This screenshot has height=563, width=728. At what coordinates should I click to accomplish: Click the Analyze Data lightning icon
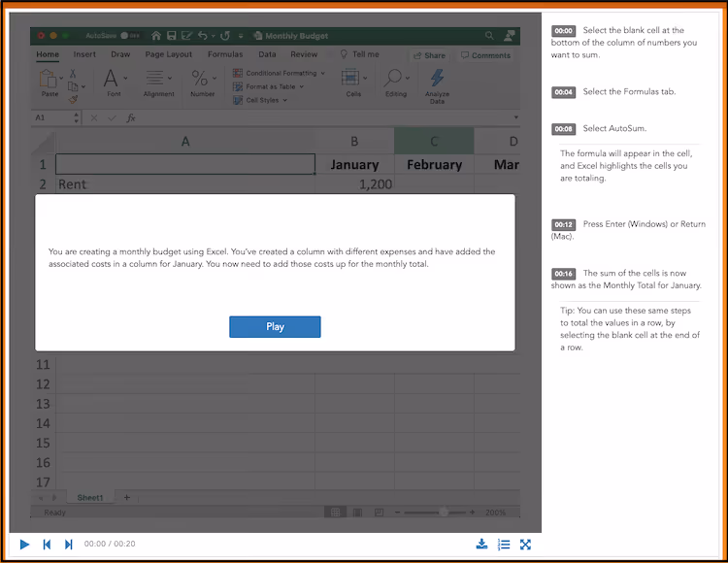coord(438,78)
